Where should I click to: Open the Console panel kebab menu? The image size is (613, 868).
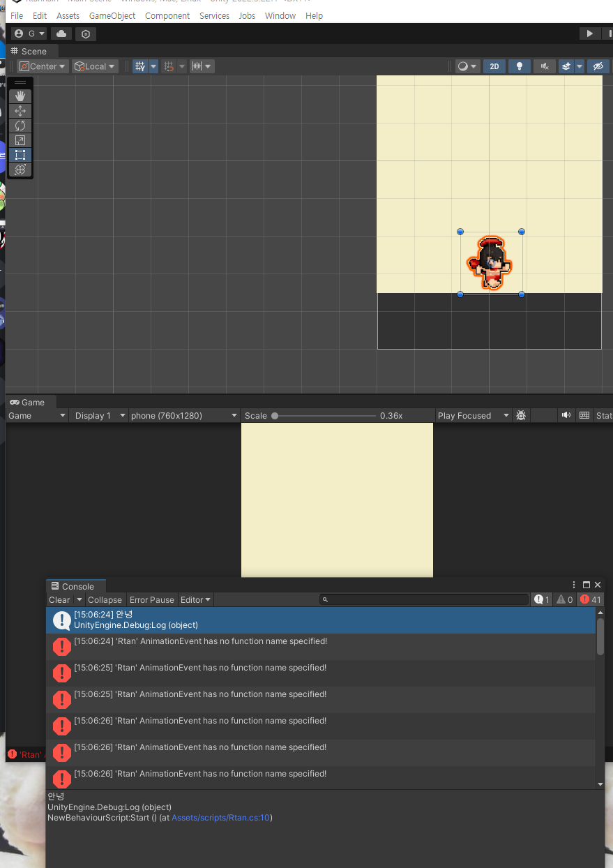coord(574,585)
